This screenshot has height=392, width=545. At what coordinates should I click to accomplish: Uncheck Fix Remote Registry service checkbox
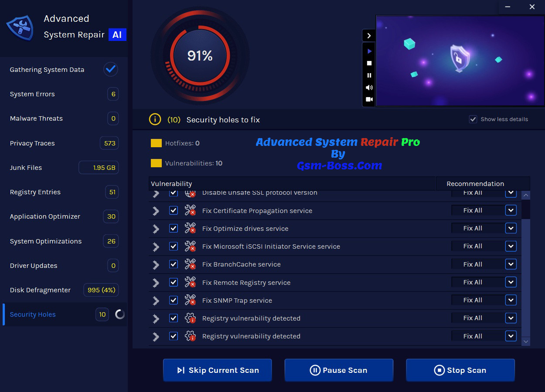174,282
